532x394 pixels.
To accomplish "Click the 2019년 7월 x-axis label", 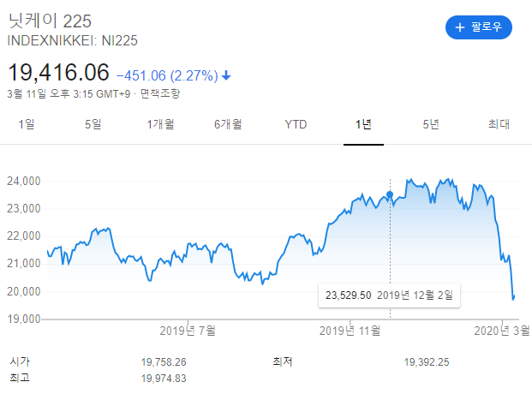I will 188,330.
